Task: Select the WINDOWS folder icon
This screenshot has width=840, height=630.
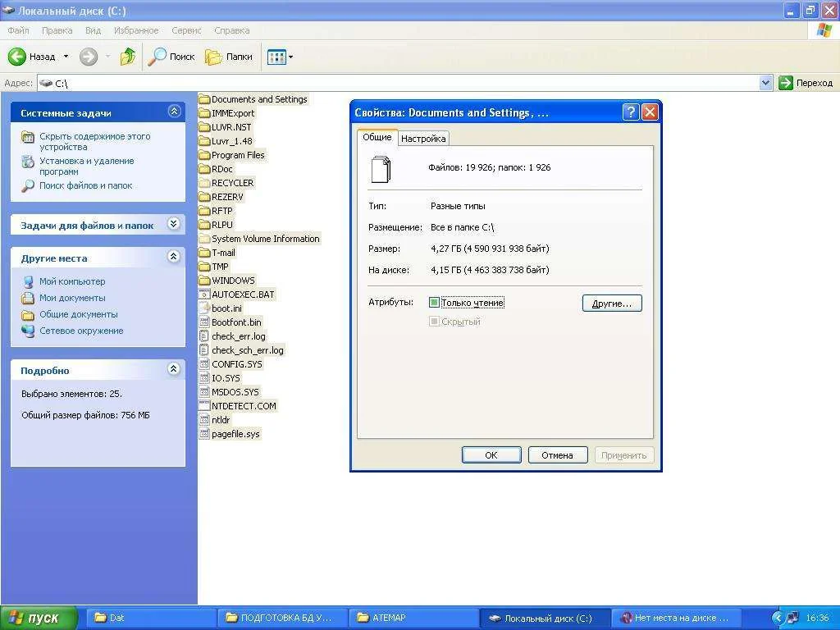Action: click(x=205, y=281)
